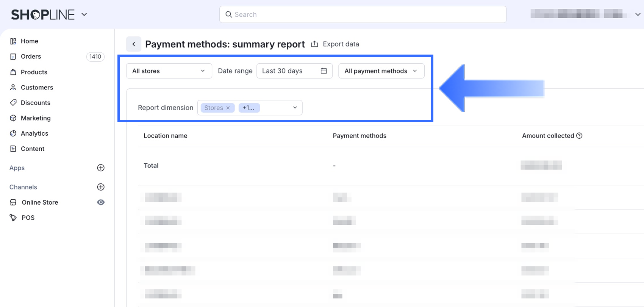644x307 pixels.
Task: Click the SHOPLINE logo
Action: (43, 15)
